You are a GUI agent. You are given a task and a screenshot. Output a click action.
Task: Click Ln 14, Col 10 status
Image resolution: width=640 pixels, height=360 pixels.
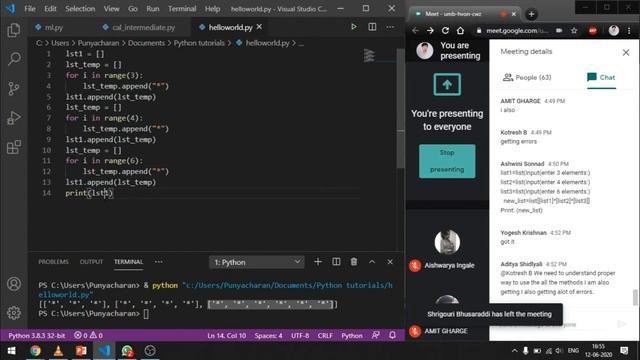227,336
